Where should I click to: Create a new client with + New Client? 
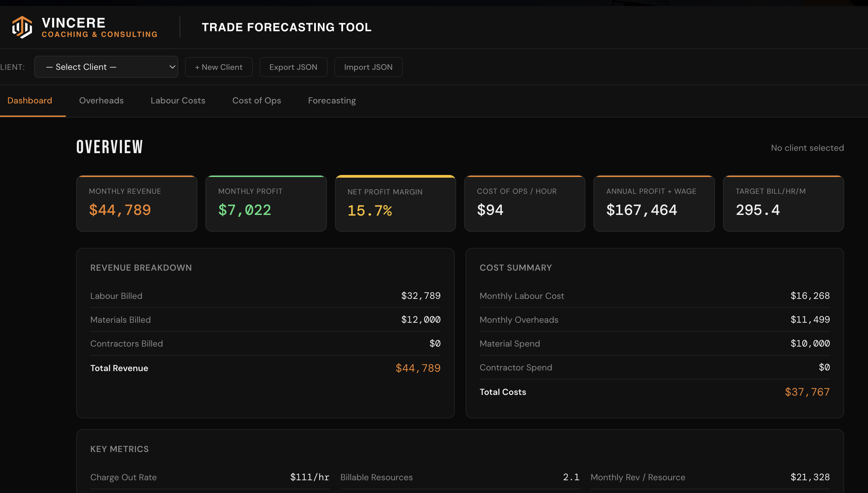(219, 67)
